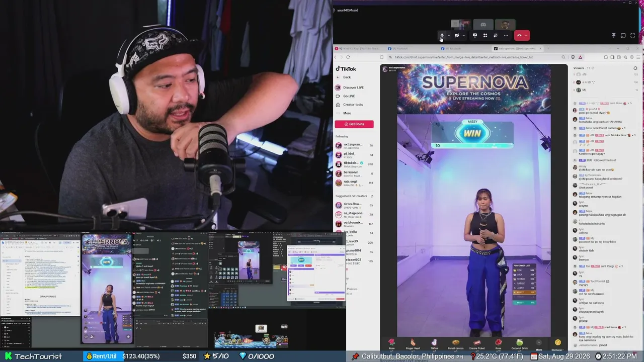The width and height of the screenshot is (644, 362).
Task: Open pt_idol_ in the Following list
Action: click(x=355, y=155)
